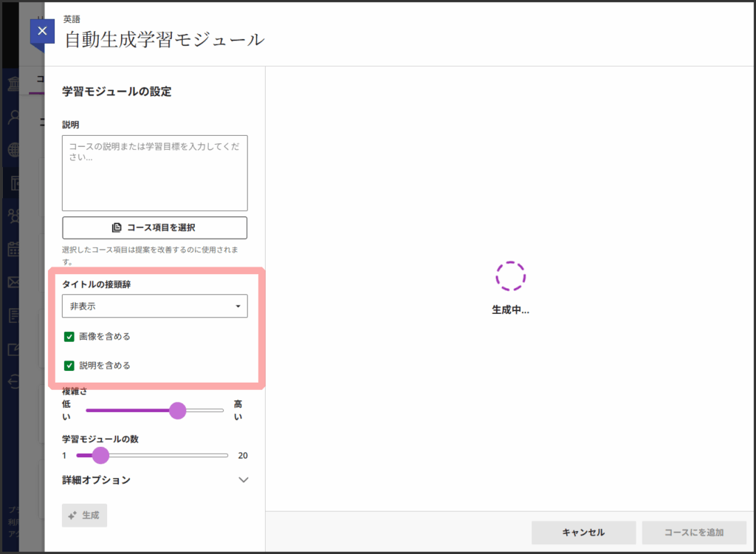Close the auto-generate learning module panel
This screenshot has height=554, width=756.
tap(42, 31)
